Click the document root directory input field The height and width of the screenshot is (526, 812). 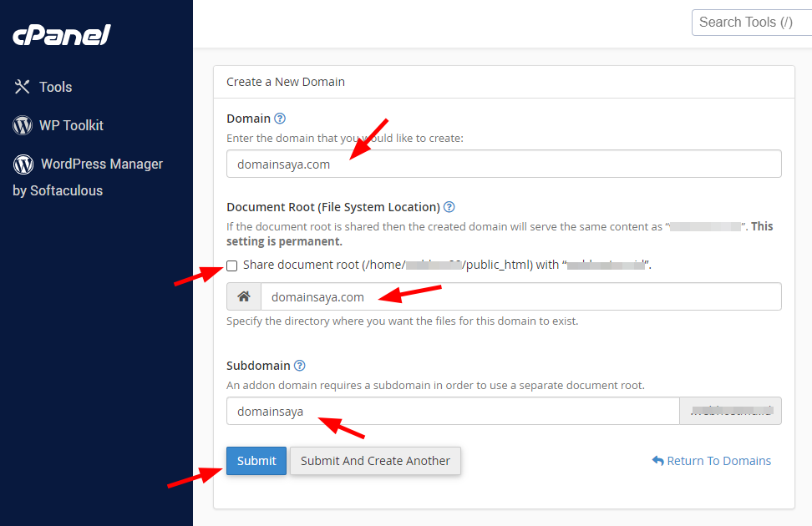point(521,296)
